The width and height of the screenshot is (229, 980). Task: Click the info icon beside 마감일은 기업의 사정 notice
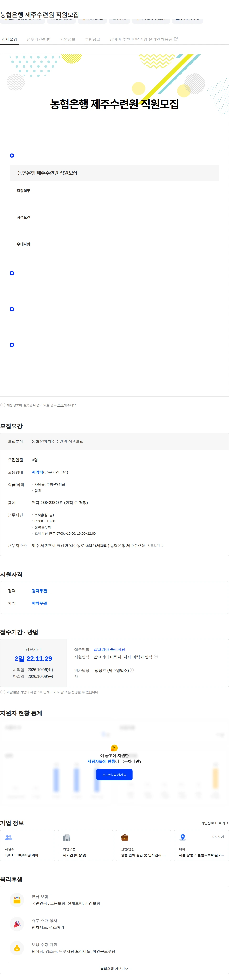click(x=3, y=692)
